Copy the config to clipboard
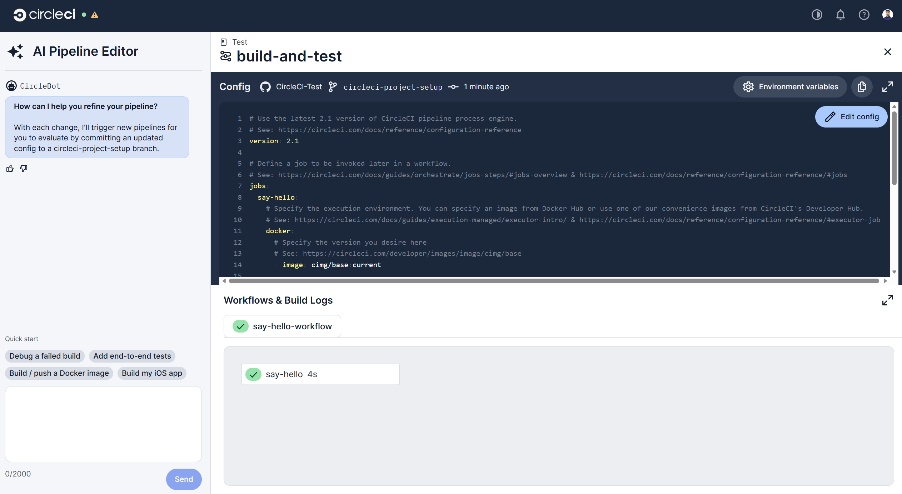The height and width of the screenshot is (494, 902). [x=862, y=87]
